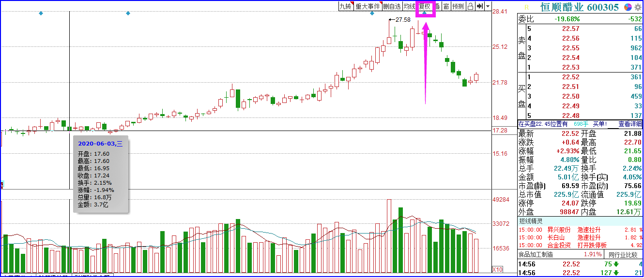Open 重大事件 major events

click(x=368, y=6)
